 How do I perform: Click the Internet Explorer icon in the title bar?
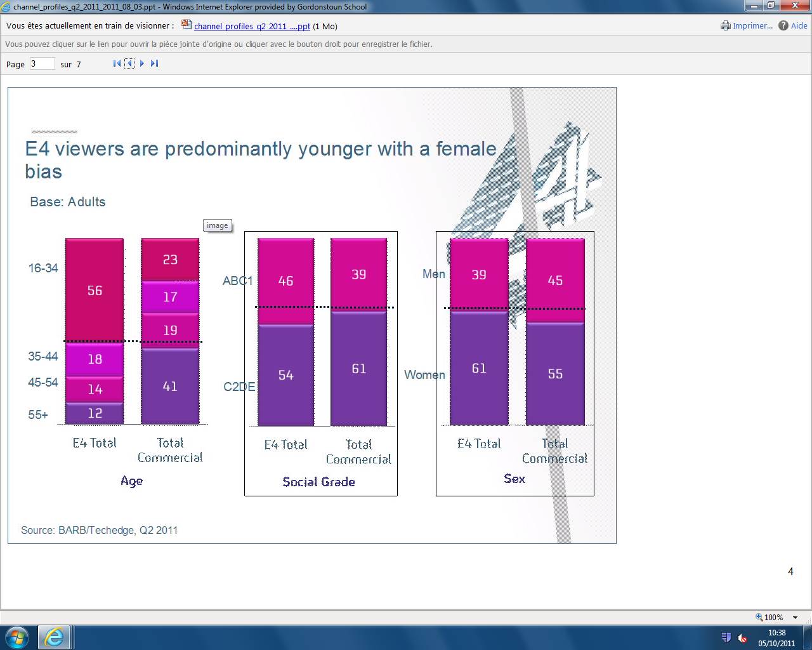pos(6,6)
